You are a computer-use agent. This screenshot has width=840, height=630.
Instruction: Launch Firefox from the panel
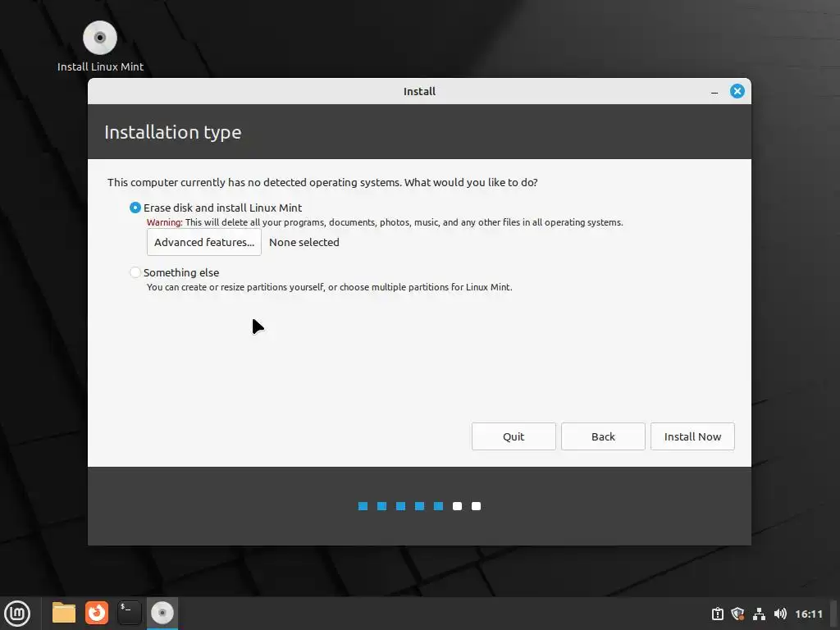click(97, 613)
